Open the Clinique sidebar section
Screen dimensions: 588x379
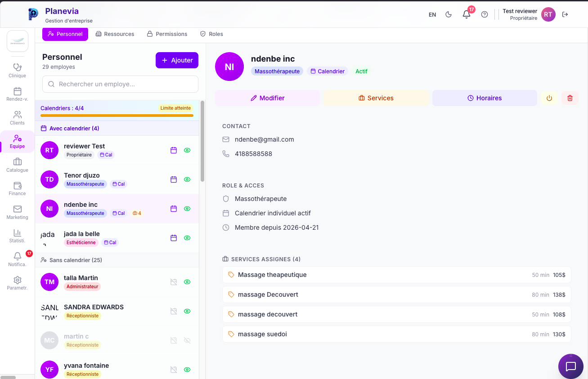click(17, 71)
